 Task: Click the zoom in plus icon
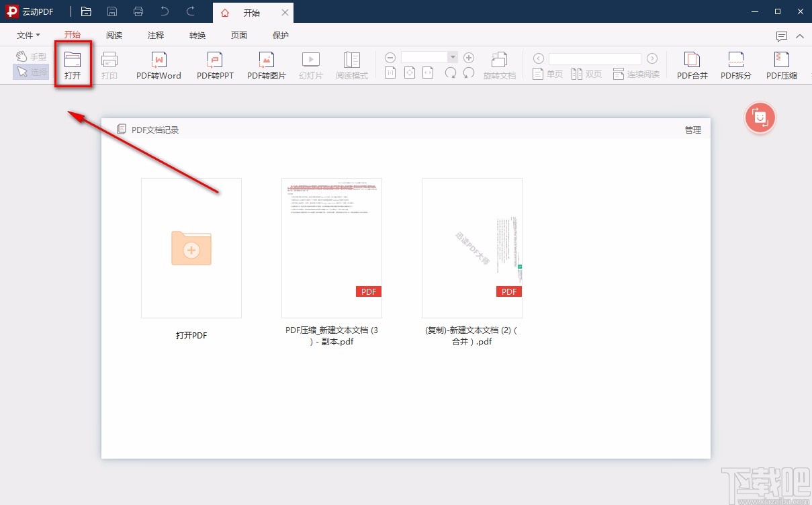pos(469,58)
